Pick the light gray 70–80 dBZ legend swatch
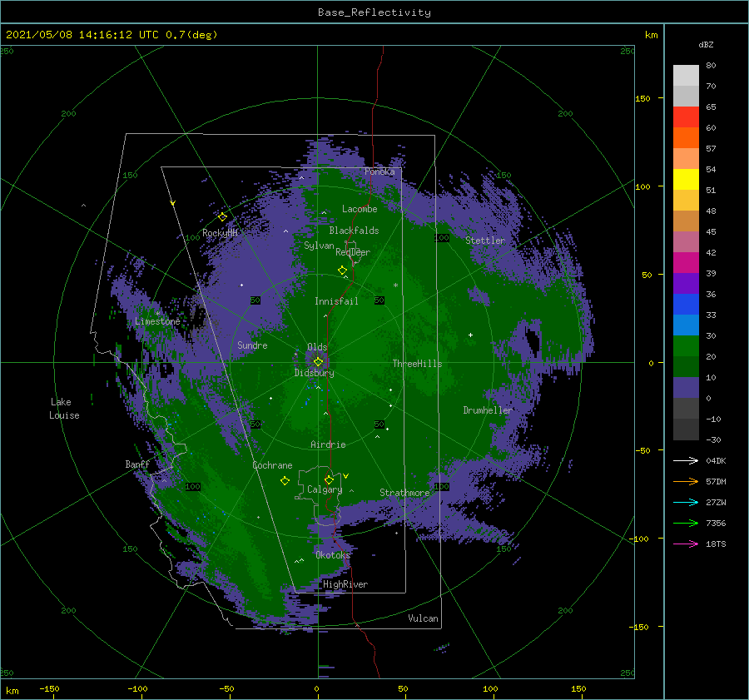The image size is (749, 700). [x=686, y=76]
